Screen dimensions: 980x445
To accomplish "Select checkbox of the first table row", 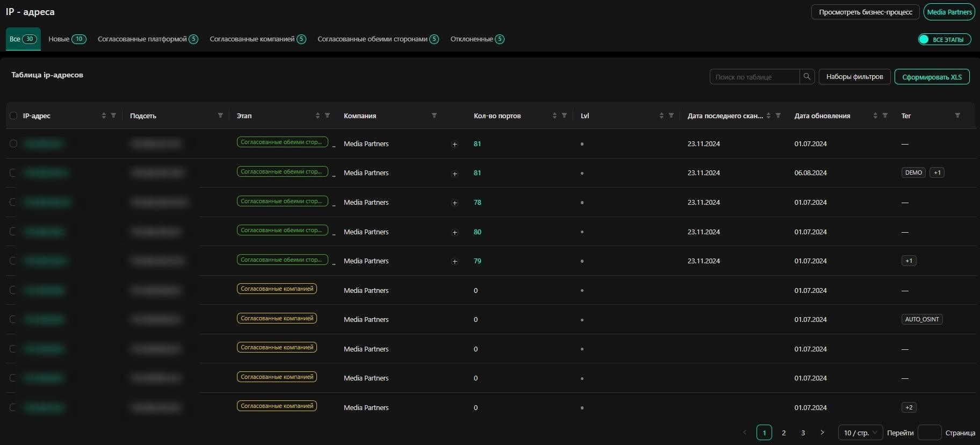I will point(13,143).
